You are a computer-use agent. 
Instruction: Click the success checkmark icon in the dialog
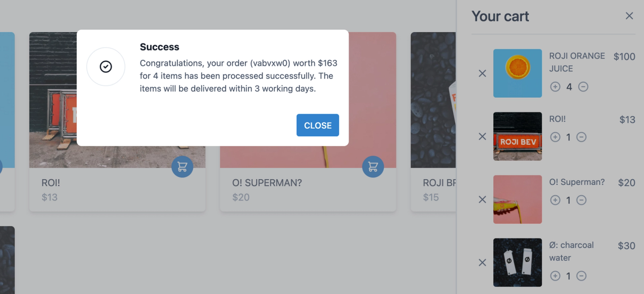coord(106,66)
